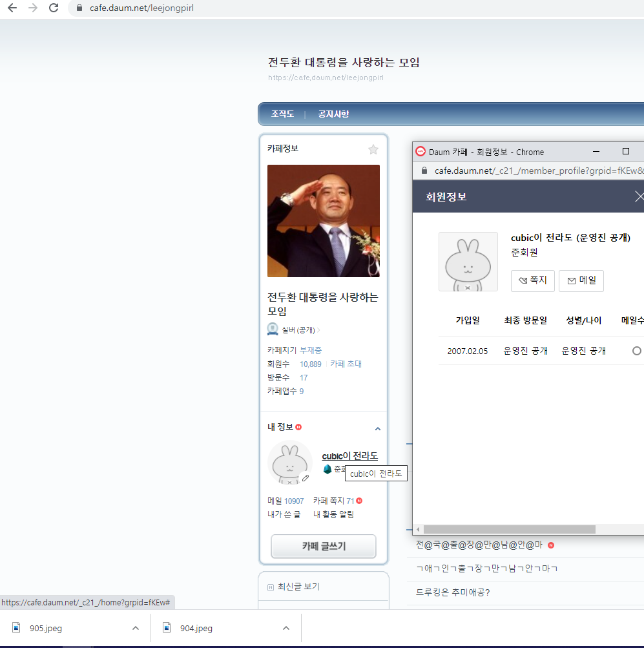Screen dimensions: 644x648
Task: Click the 쪽지 button in member profile
Action: (532, 280)
